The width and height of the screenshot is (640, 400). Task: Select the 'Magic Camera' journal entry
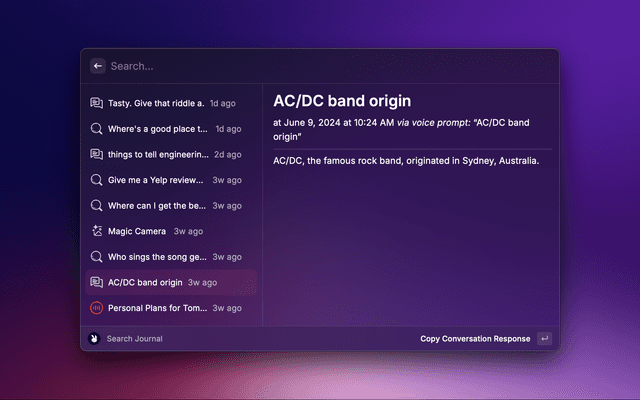(137, 231)
